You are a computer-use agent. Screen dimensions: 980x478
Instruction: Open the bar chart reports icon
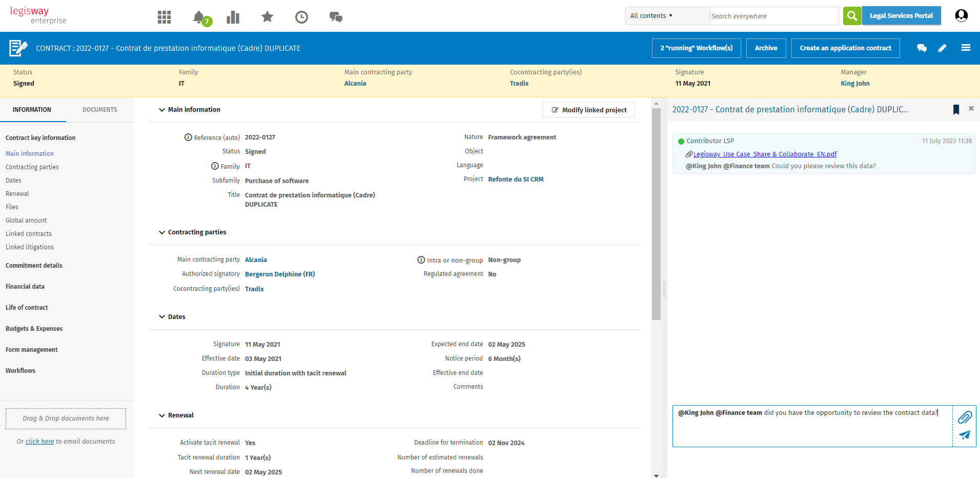click(x=233, y=17)
